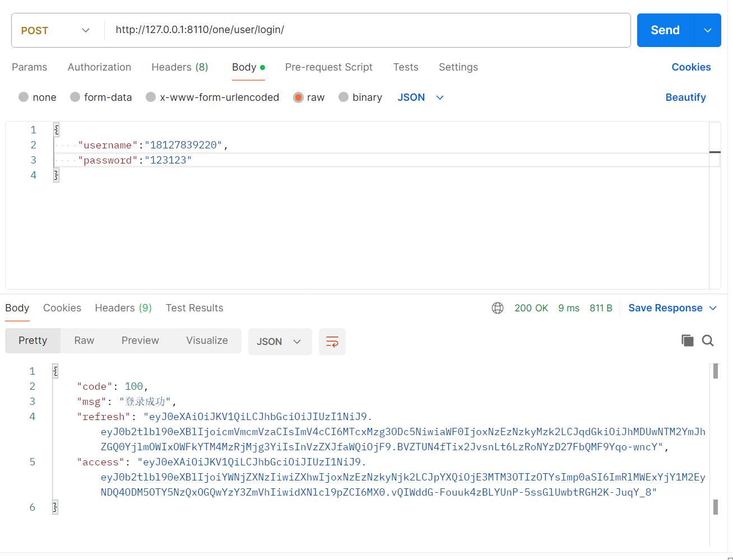Image resolution: width=733 pixels, height=560 pixels.
Task: Open the request body JSON format dropdown
Action: pos(421,97)
